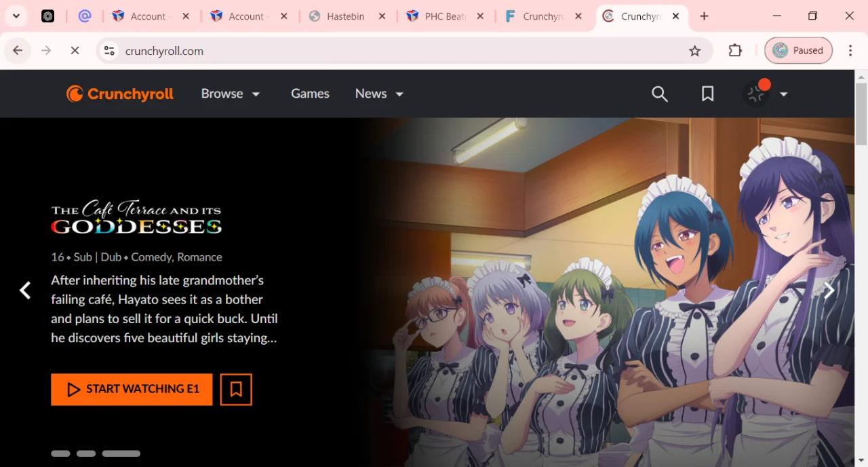The width and height of the screenshot is (868, 467).
Task: Open the Watchlist bookmark icon in header
Action: point(707,94)
